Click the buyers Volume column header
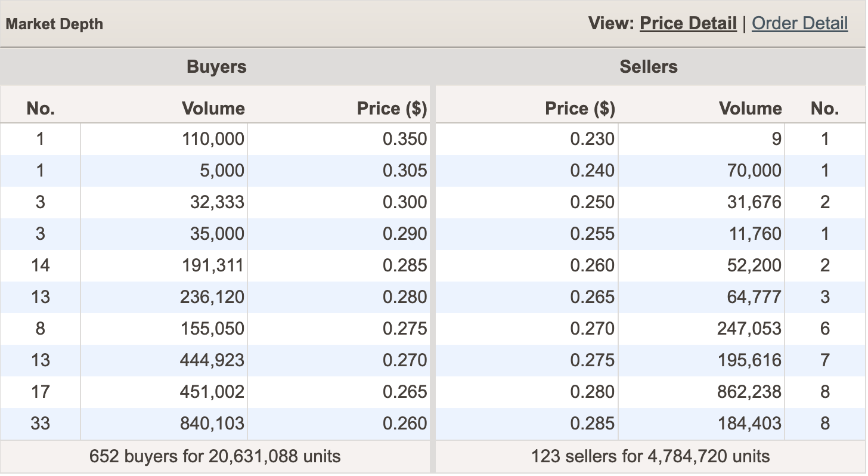The width and height of the screenshot is (868, 476). (213, 109)
